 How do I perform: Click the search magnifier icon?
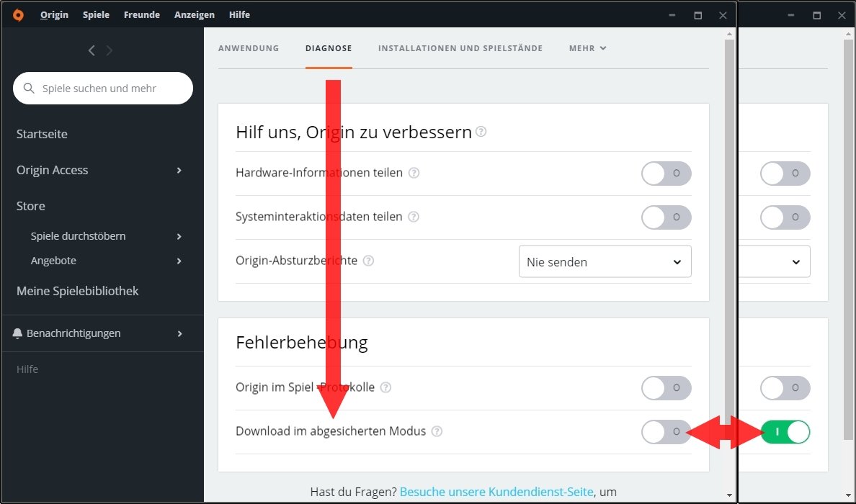[29, 89]
